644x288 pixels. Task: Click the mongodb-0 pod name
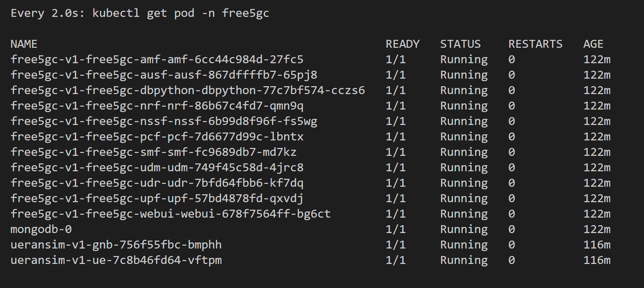[41, 229]
